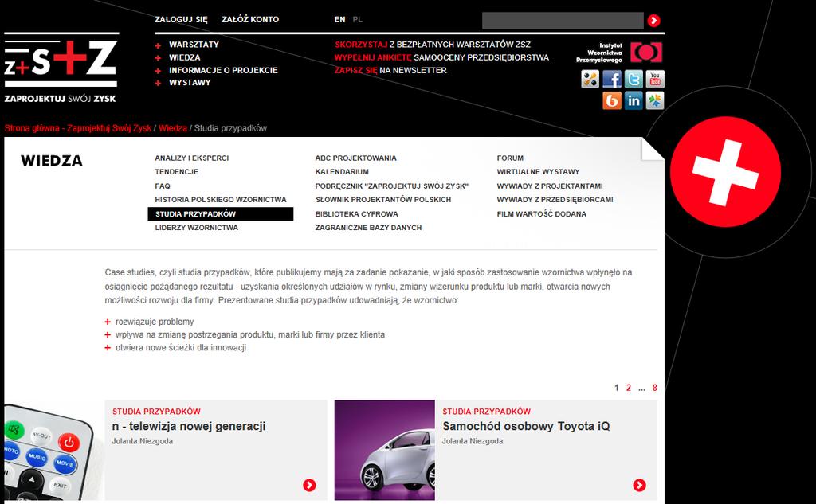
Task: Click STUDIA PRZYPADKÓW label on telewizja card
Action: [156, 412]
